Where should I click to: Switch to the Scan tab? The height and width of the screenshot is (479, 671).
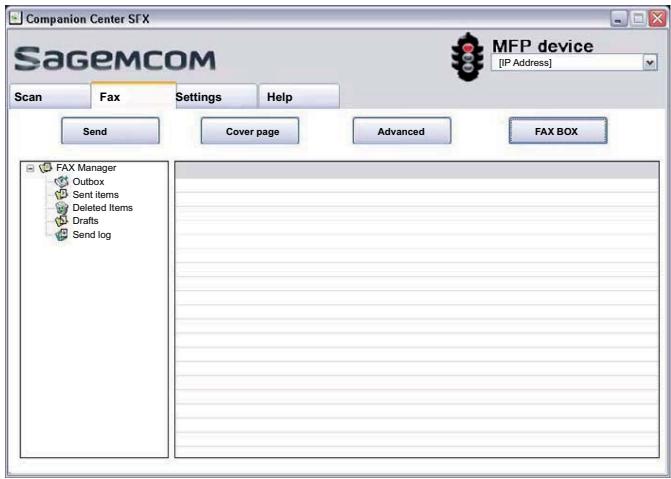pyautogui.click(x=50, y=97)
